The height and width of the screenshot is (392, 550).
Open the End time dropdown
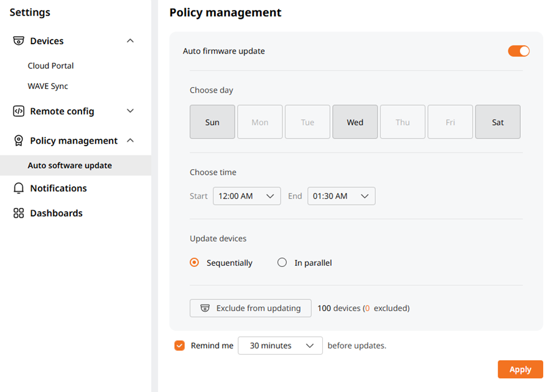pyautogui.click(x=341, y=196)
